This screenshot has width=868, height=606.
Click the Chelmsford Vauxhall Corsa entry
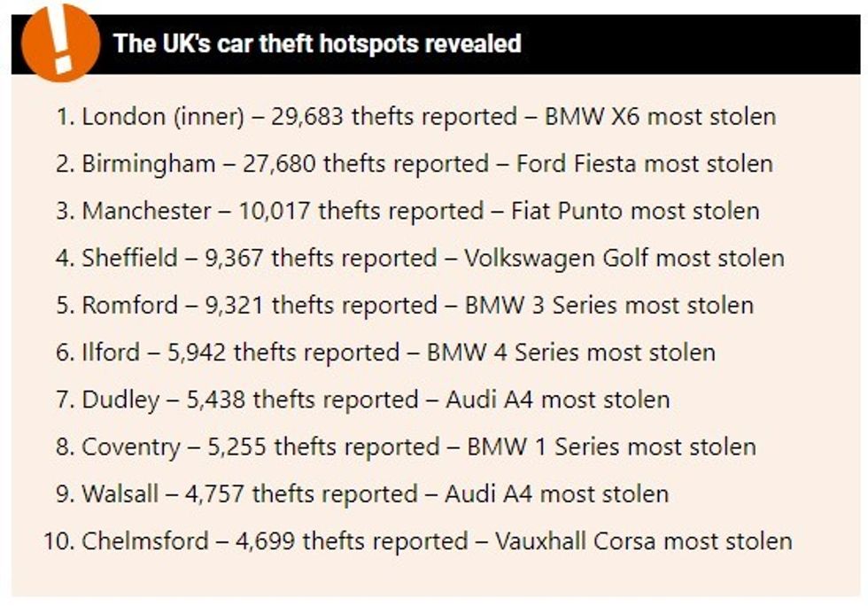tap(416, 540)
